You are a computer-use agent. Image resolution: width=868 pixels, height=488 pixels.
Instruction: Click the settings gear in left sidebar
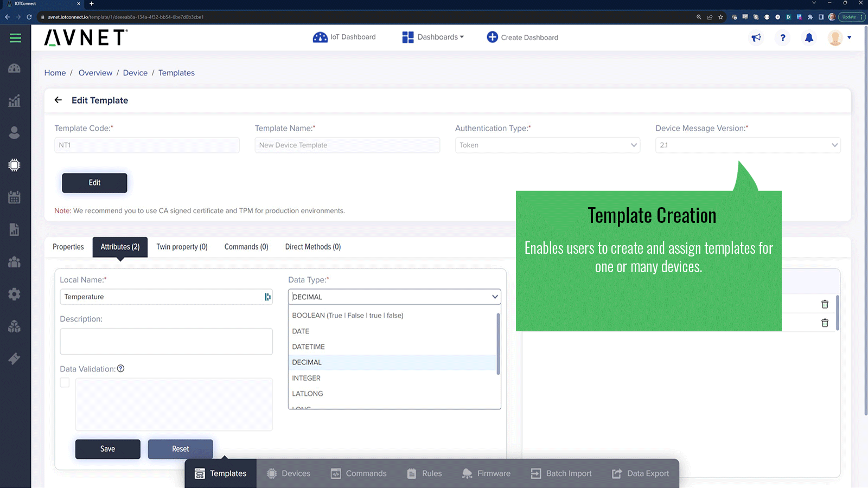[14, 294]
